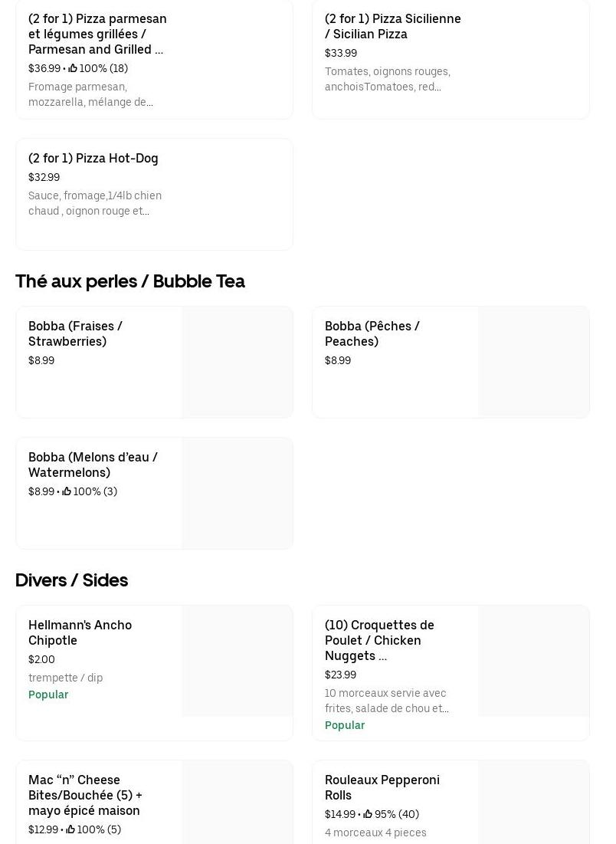Click the Chicken Nuggets item image
616x844 pixels.
pyautogui.click(x=534, y=662)
